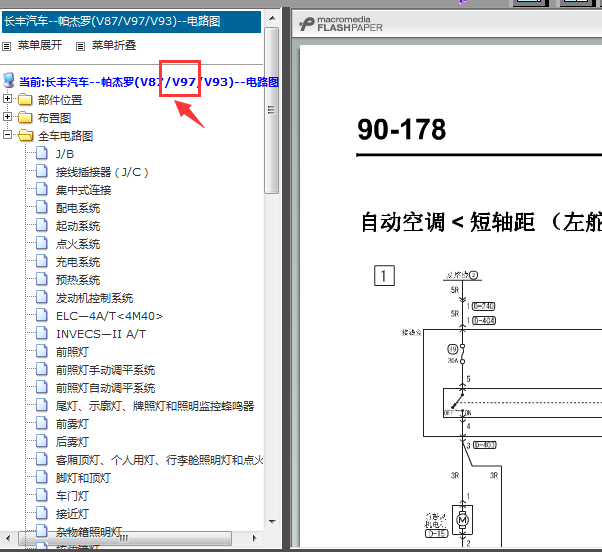Image resolution: width=602 pixels, height=552 pixels.
Task: Open 接线插接器 (J/C) document entry
Action: [x=102, y=172]
